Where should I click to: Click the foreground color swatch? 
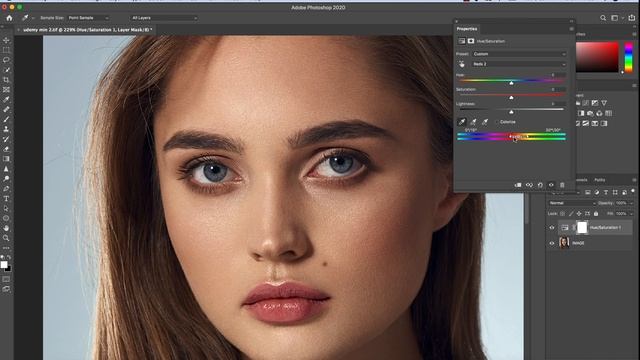4,264
